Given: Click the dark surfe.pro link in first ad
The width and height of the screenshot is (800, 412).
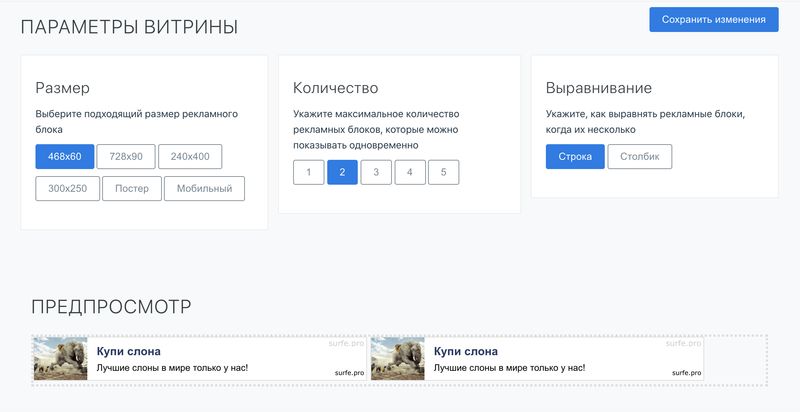Looking at the screenshot, I should click(349, 372).
